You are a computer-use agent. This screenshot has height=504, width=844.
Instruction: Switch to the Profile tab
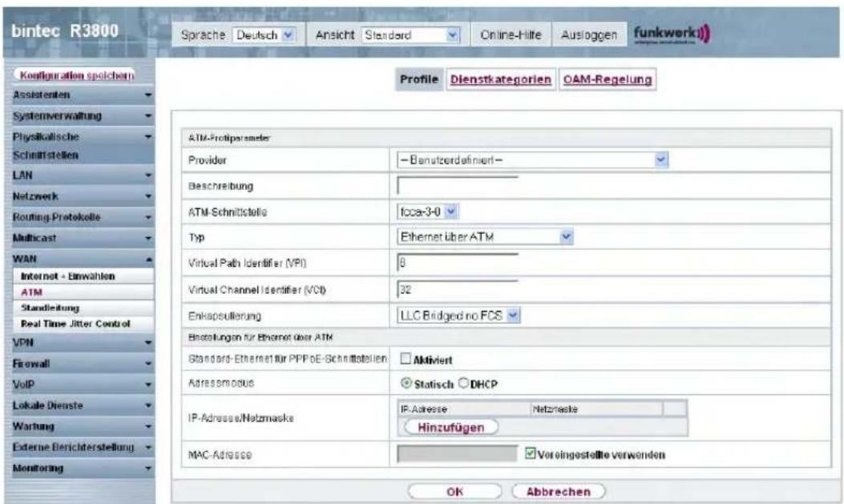pos(418,79)
